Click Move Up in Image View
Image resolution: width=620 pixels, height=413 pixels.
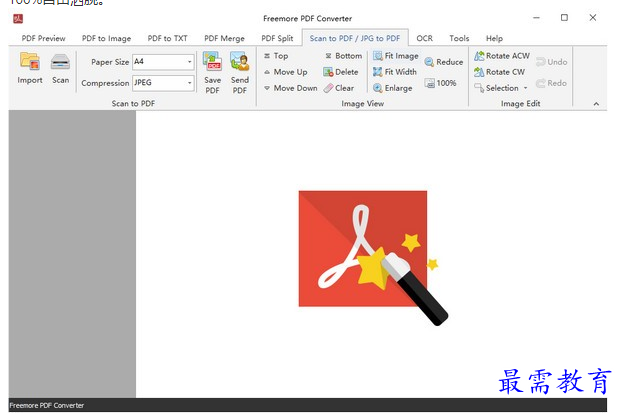click(285, 72)
